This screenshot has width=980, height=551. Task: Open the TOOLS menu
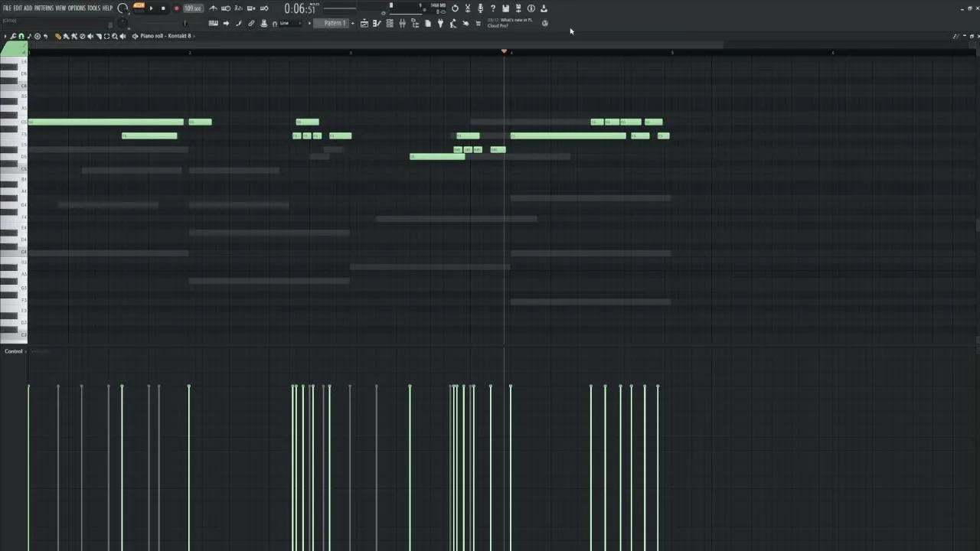point(93,8)
